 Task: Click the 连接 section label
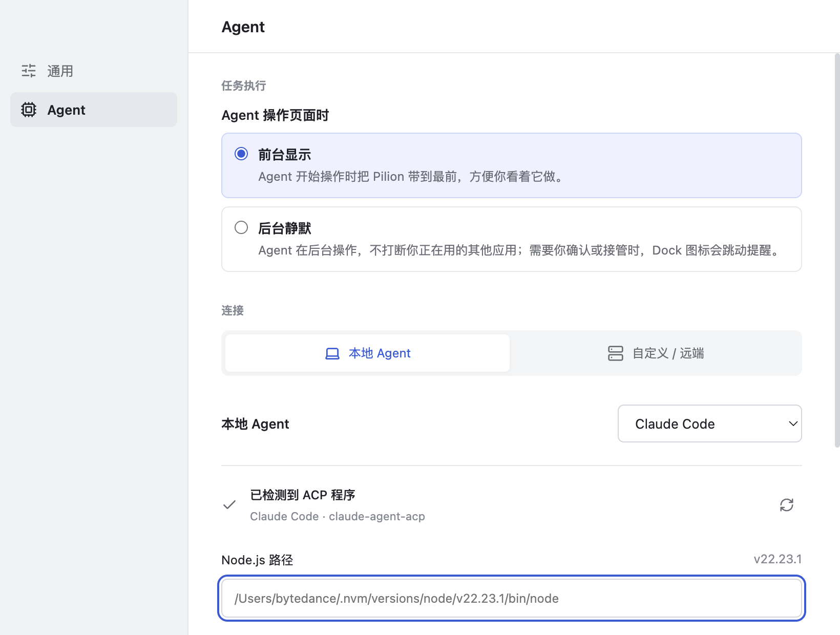click(x=233, y=310)
